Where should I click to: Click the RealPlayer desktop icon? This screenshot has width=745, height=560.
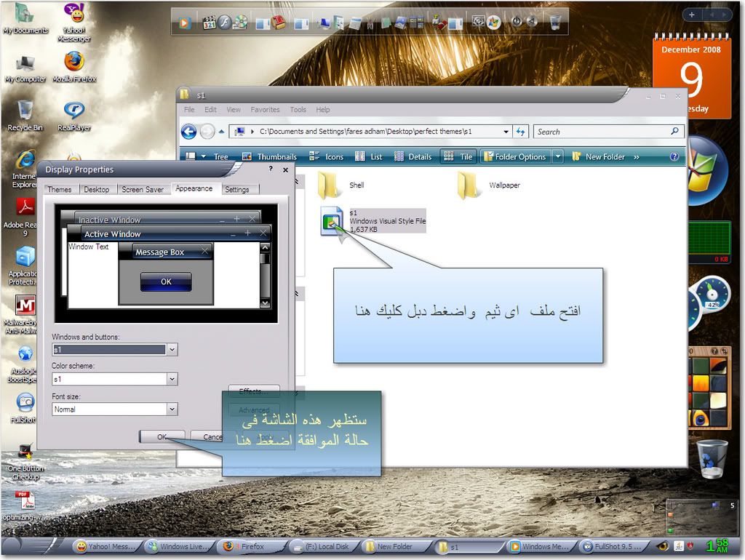coord(73,113)
